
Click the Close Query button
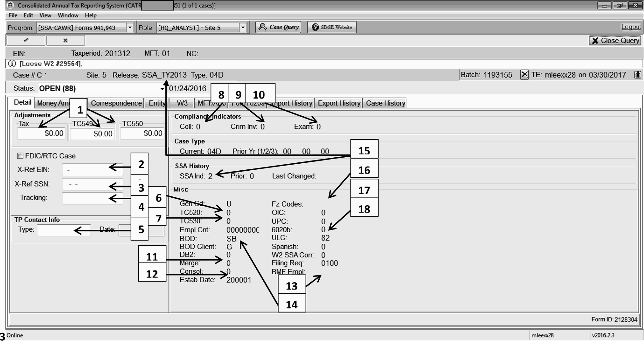coord(615,40)
